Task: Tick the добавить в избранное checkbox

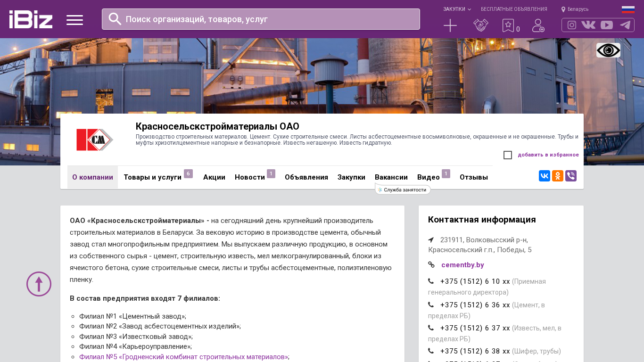Action: click(508, 155)
